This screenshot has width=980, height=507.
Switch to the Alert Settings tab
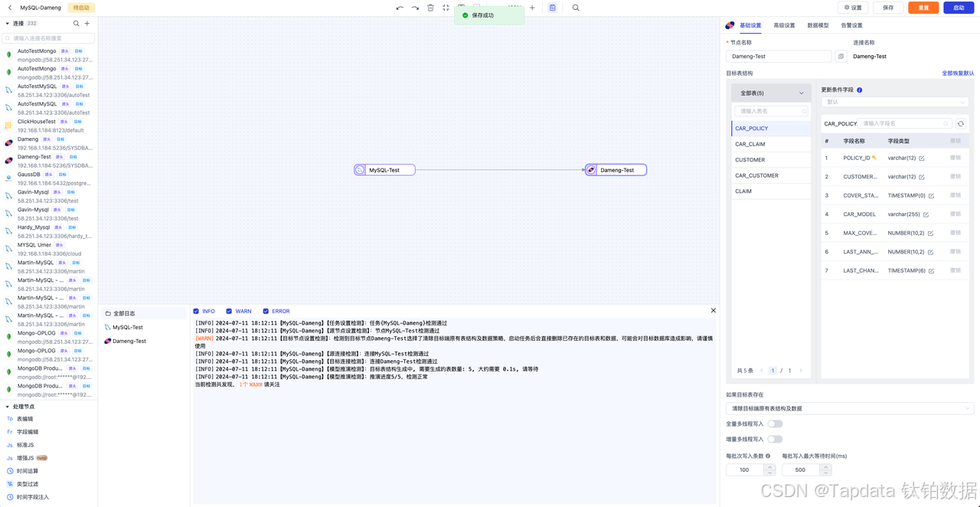[851, 25]
